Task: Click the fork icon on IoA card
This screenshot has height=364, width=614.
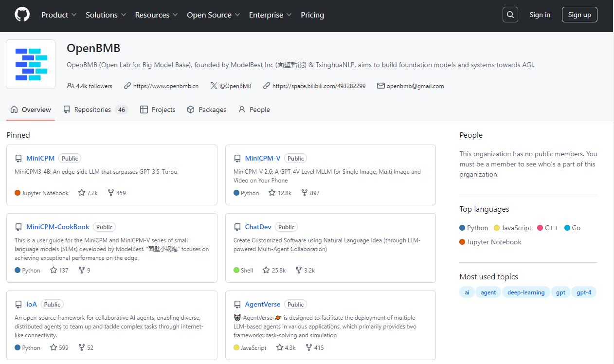Action: [81, 347]
